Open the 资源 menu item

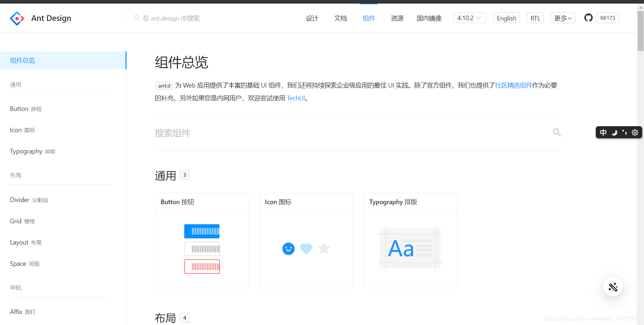pyautogui.click(x=397, y=18)
